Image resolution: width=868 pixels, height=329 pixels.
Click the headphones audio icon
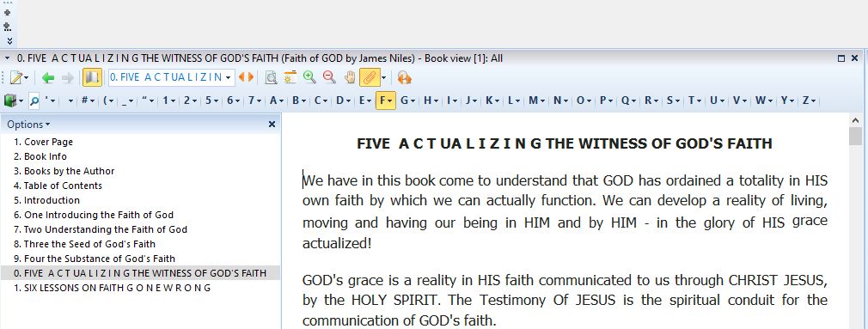pyautogui.click(x=404, y=78)
